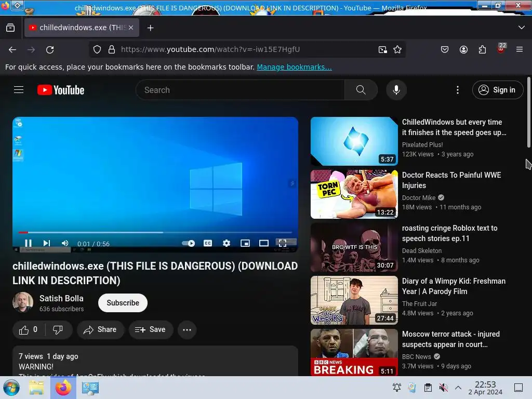Bookmark this page with star icon

397,49
